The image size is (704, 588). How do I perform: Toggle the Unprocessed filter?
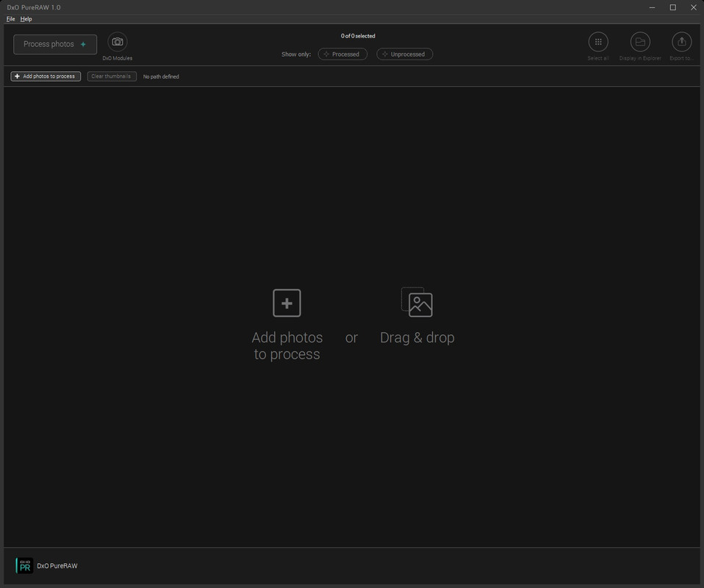tap(404, 54)
